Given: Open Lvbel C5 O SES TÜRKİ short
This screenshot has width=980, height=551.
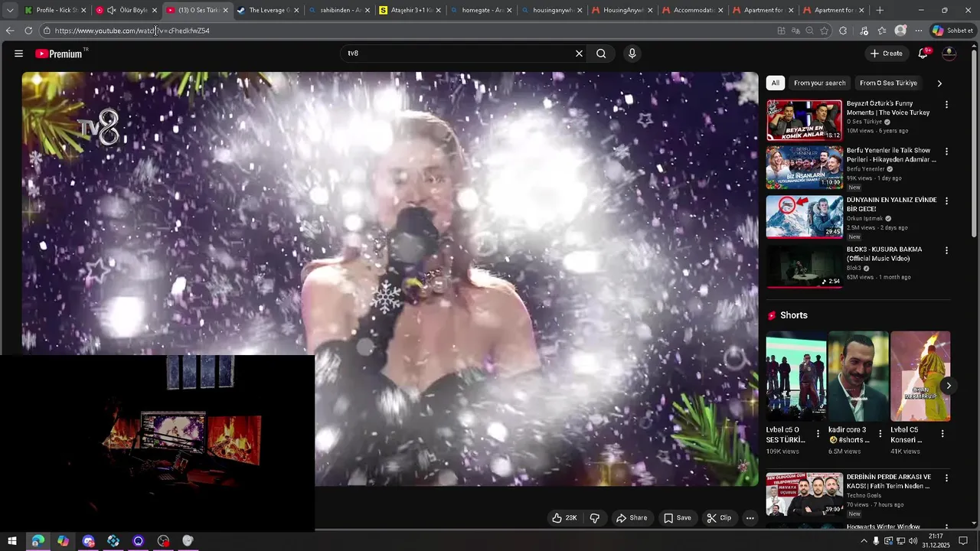Looking at the screenshot, I should pos(796,376).
